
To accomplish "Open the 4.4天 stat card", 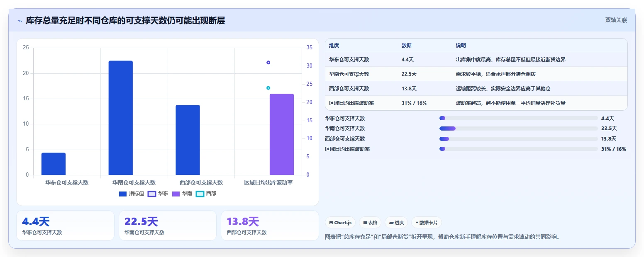I will tap(65, 225).
